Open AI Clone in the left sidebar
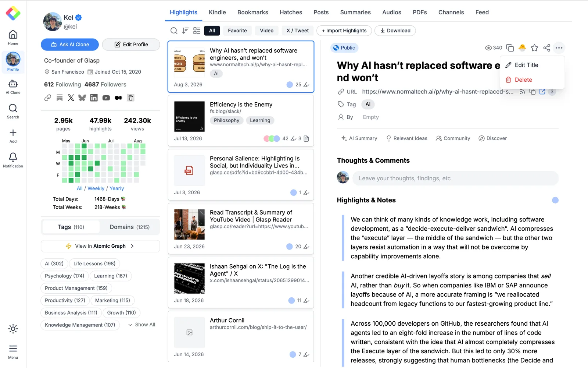 pos(13,87)
